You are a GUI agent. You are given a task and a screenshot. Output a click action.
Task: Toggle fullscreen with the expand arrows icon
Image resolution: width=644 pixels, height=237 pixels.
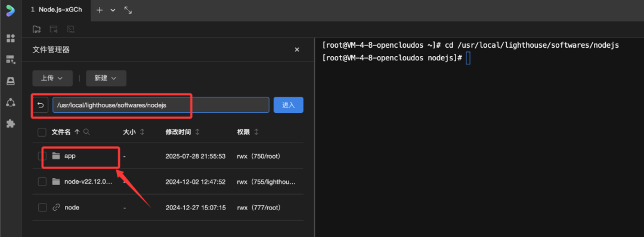click(x=128, y=10)
